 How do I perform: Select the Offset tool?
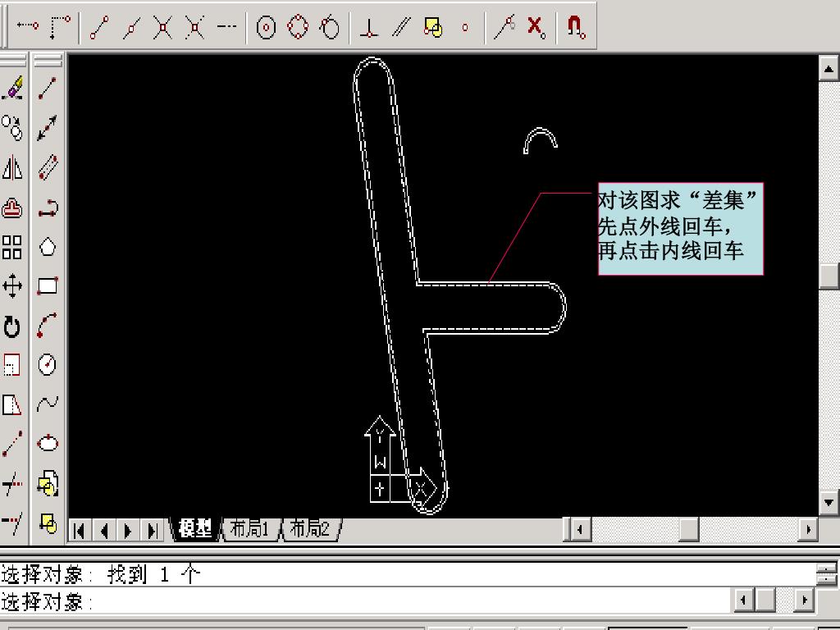[12, 208]
